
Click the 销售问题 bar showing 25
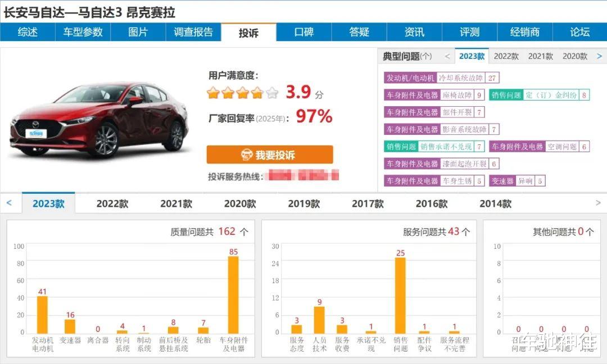(400, 295)
